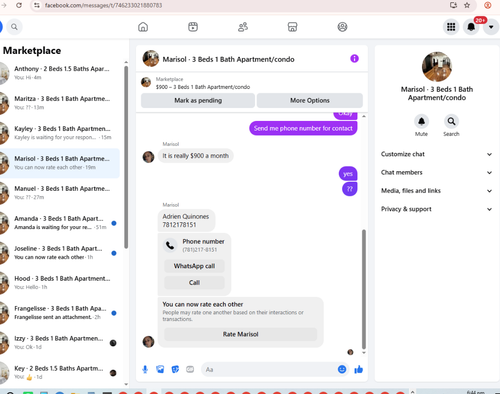
Task: Open Anthony 2 Beds 1.5 Baths conversation
Action: pyautogui.click(x=60, y=73)
